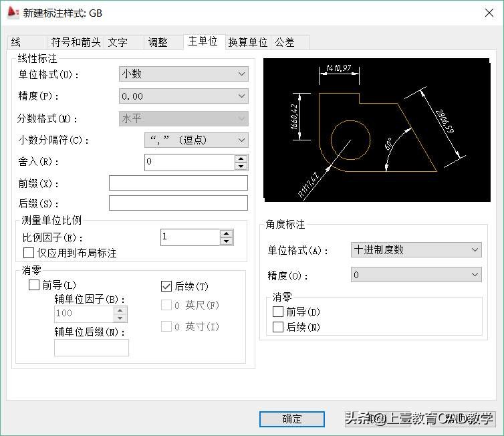Open the 公差 tab
The height and width of the screenshot is (436, 504).
coord(290,42)
